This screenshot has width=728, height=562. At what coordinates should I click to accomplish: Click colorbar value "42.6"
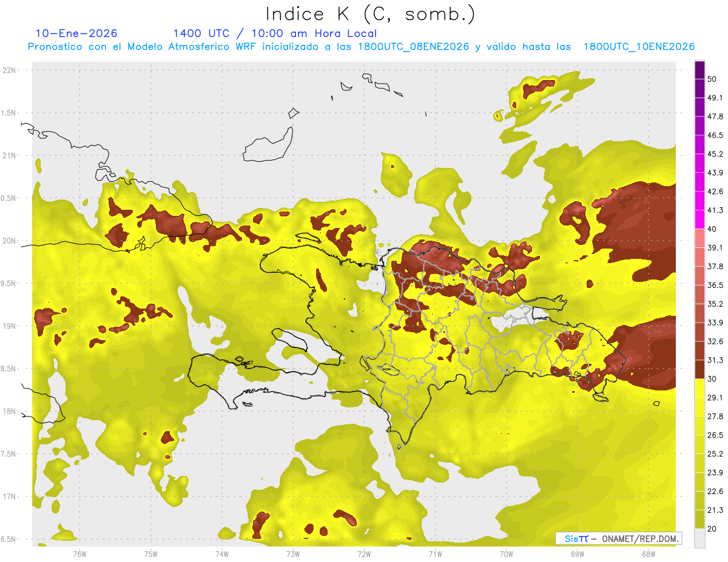(715, 192)
